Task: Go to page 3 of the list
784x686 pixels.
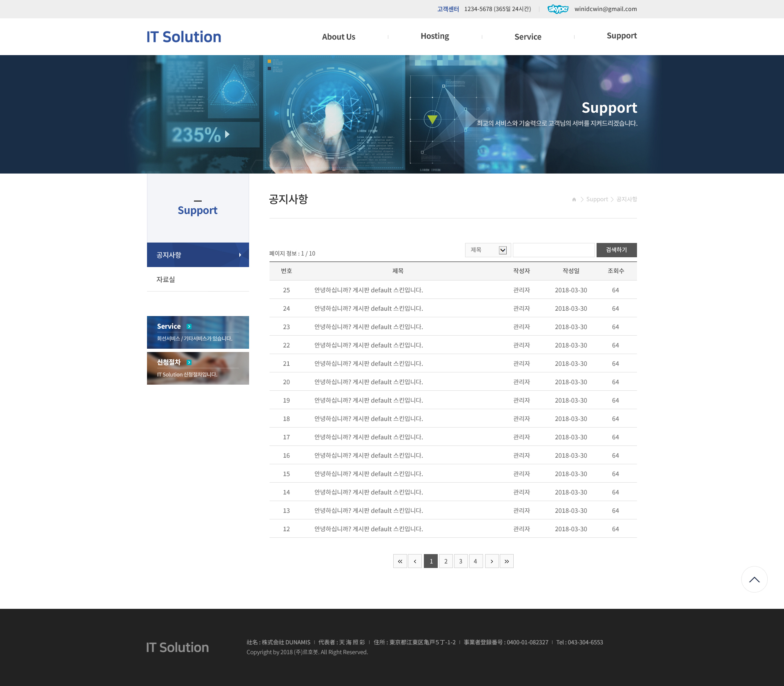Action: [x=461, y=561]
